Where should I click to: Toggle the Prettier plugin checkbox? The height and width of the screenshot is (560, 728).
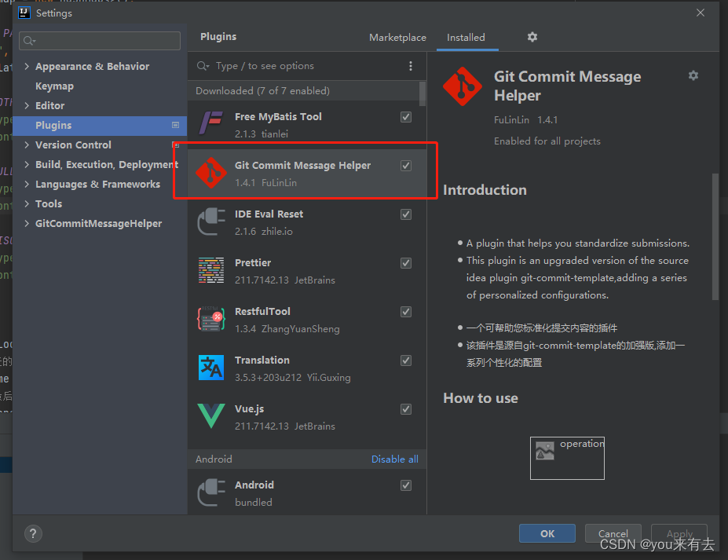click(x=406, y=263)
